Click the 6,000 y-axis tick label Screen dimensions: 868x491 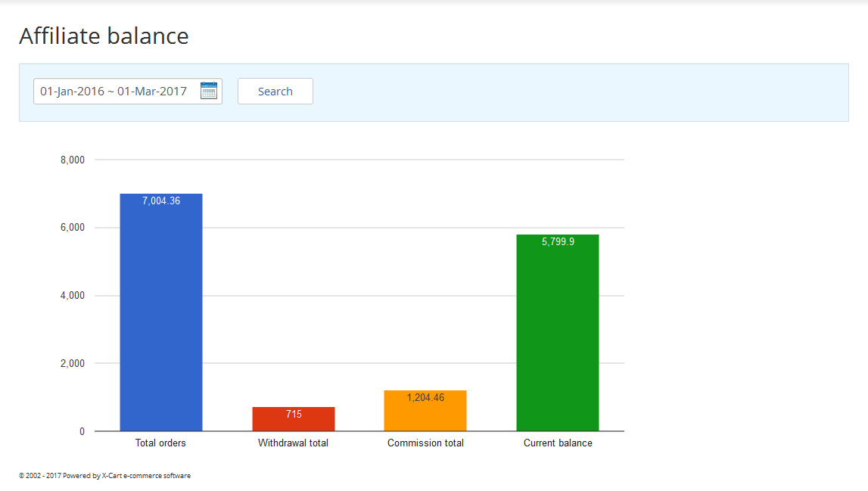pos(72,228)
